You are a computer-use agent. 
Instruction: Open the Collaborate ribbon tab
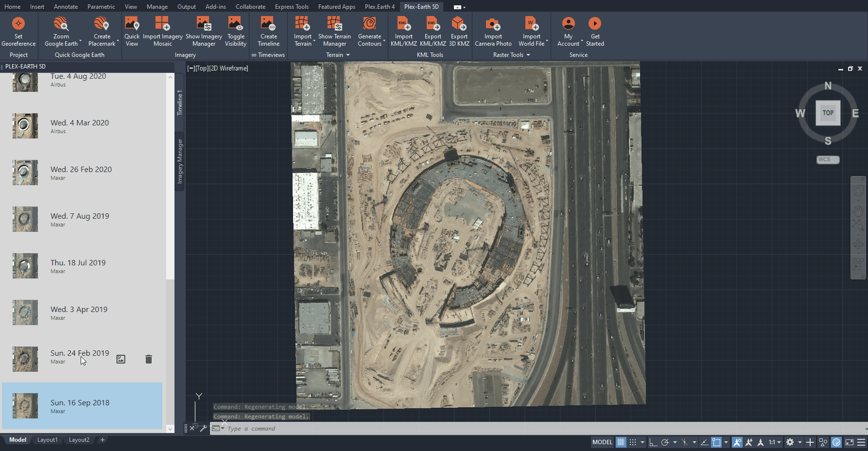tap(250, 6)
